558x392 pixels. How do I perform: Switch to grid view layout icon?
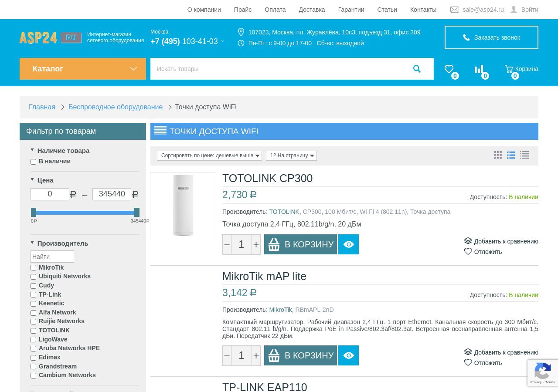[498, 155]
